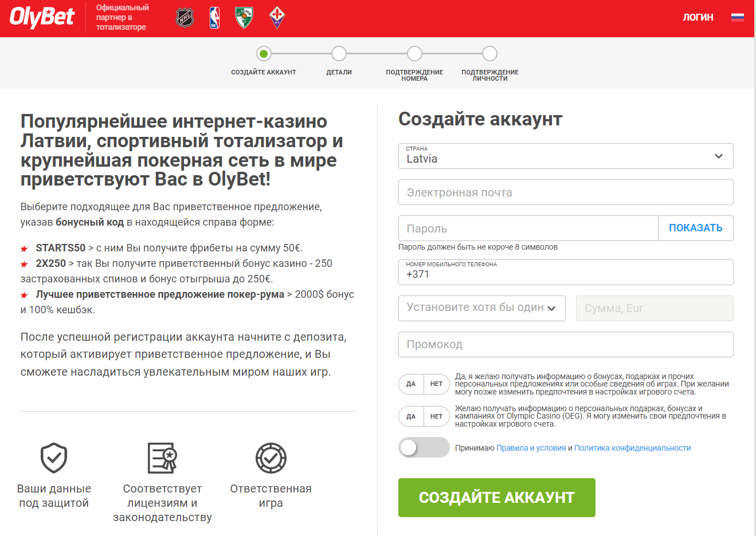Click ПОКАЗАТЬ to reveal password
The height and width of the screenshot is (536, 756).
click(x=696, y=228)
